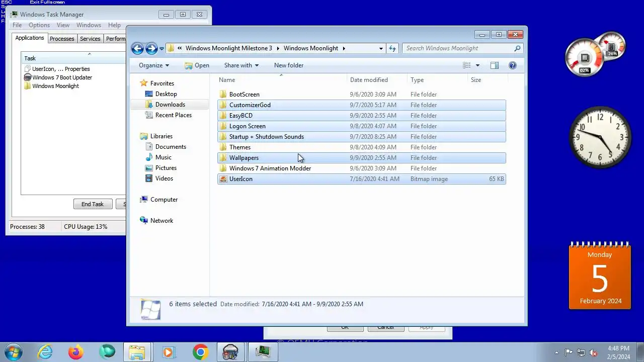Select the Startup + Shutdown Sounds folder
The width and height of the screenshot is (644, 362).
[362, 137]
